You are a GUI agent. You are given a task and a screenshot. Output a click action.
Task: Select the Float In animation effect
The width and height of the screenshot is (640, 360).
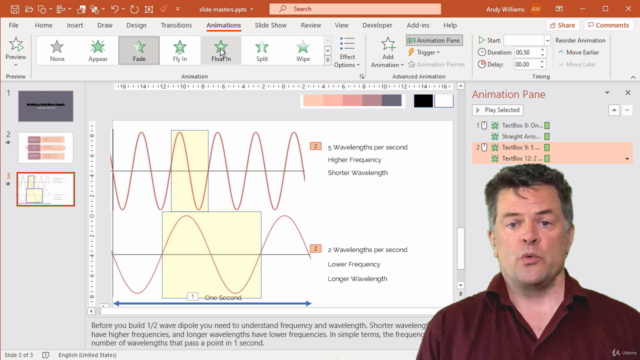(x=221, y=51)
